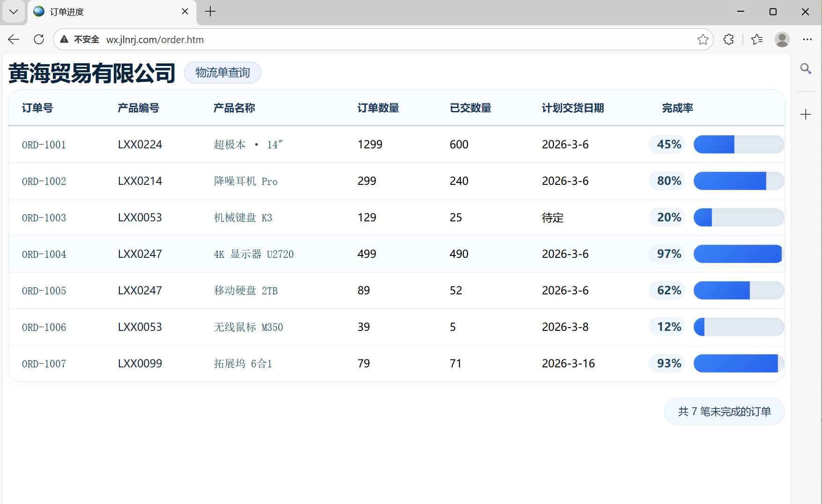Click the browser back arrow
Screen dimensions: 822x504
pos(14,39)
